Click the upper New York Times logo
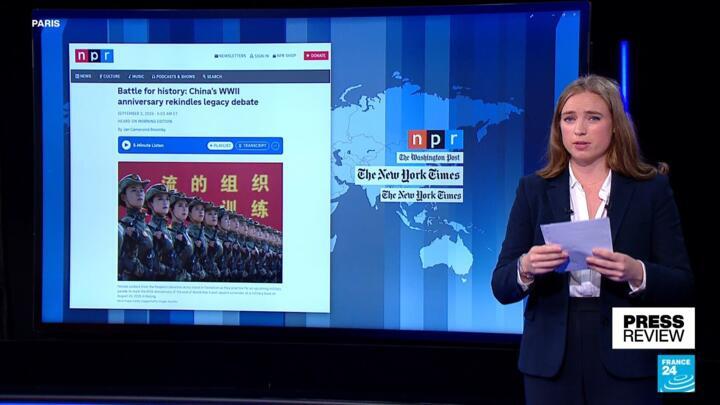The width and height of the screenshot is (720, 405). [409, 175]
